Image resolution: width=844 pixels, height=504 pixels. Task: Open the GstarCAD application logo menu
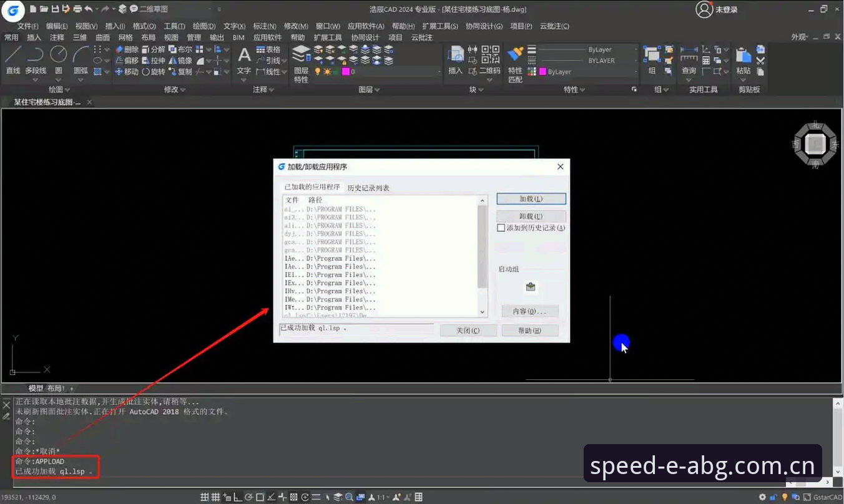click(13, 10)
